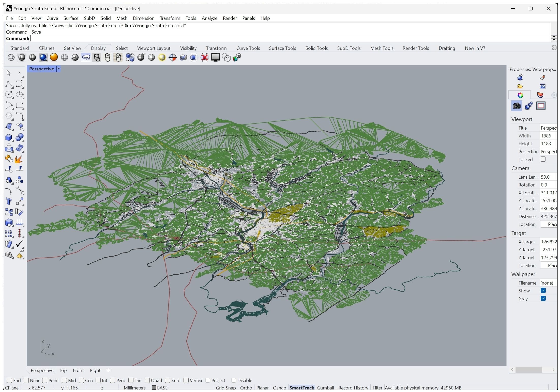Screen dimensions: 560x392
Task: Open toolbar options gear beside New in V7
Action: pyautogui.click(x=554, y=48)
